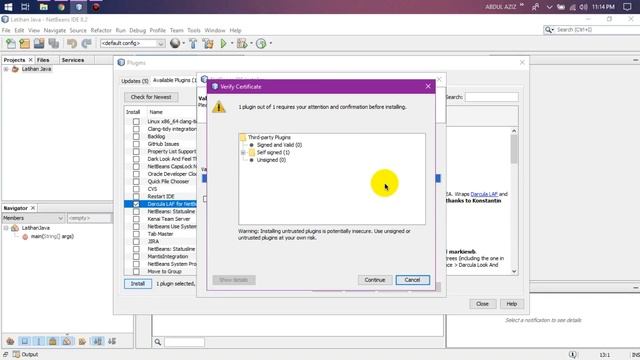Screen dimensions: 640x360
Task: Click the New File toolbar icon
Action: [11, 43]
